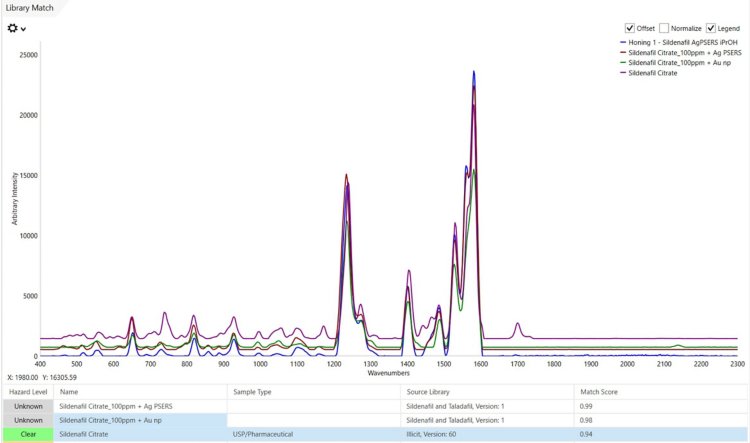Image resolution: width=750 pixels, height=443 pixels.
Task: Click the Unknown hazard cell for Au np row
Action: coord(28,420)
